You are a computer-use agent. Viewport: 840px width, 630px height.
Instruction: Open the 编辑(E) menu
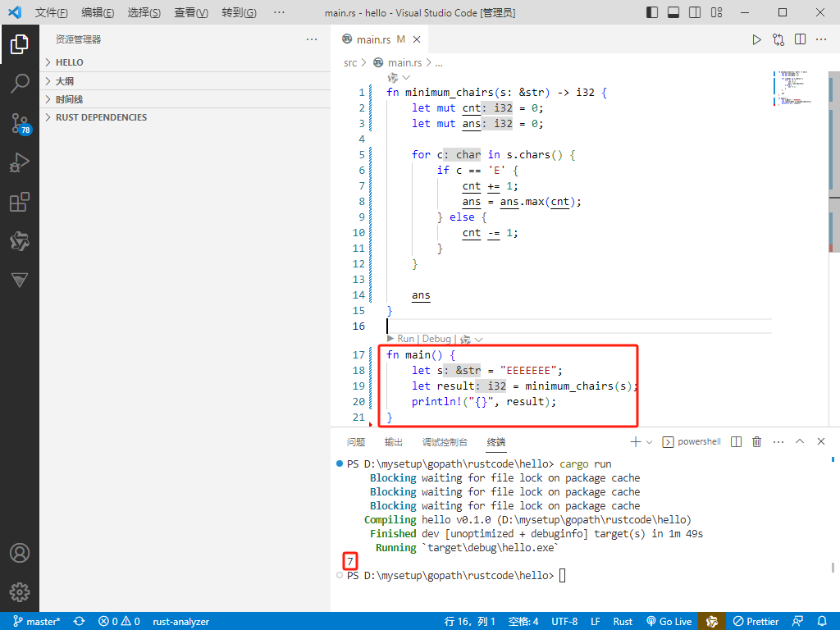click(98, 12)
